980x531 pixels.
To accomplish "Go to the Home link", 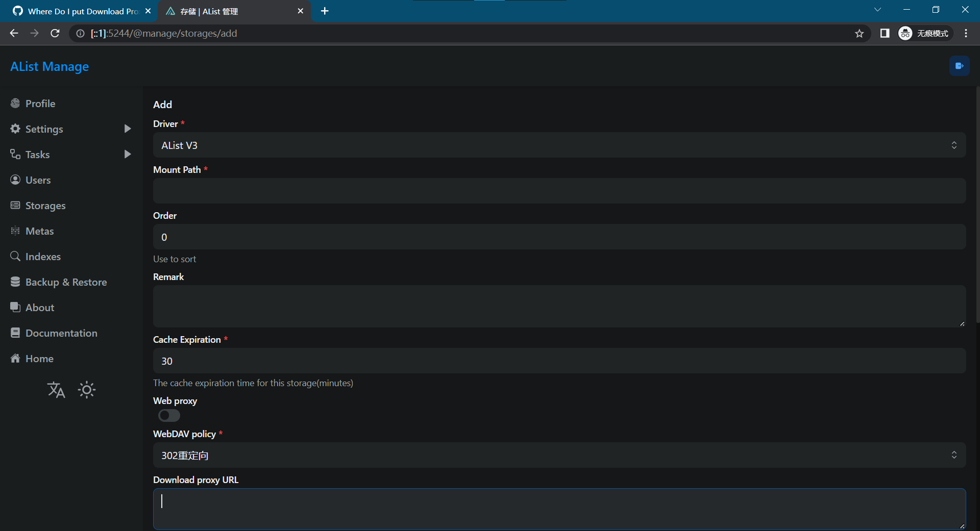I will coord(39,359).
